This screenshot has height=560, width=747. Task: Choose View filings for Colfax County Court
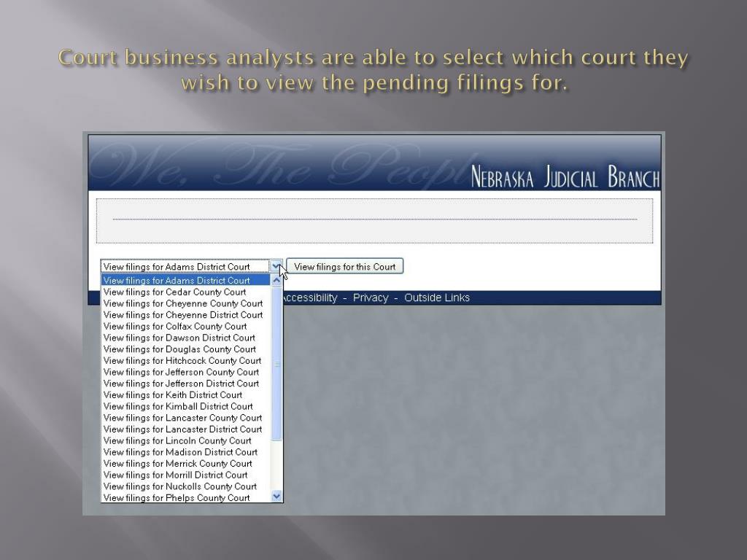(x=186, y=326)
